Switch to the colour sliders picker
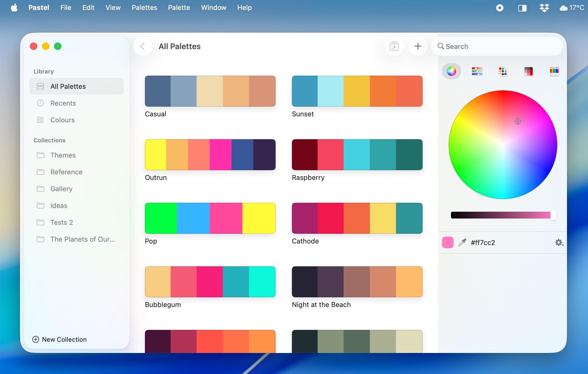The width and height of the screenshot is (588, 374). [477, 71]
